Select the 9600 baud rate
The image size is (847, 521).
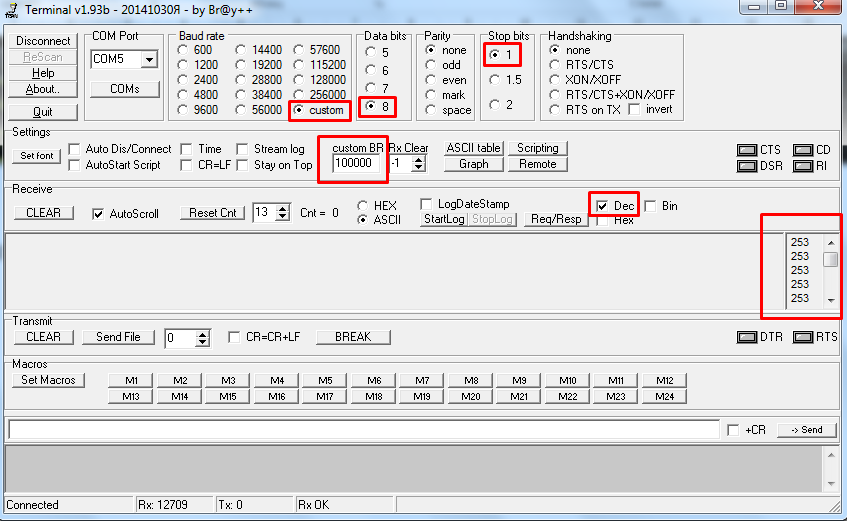click(x=183, y=110)
